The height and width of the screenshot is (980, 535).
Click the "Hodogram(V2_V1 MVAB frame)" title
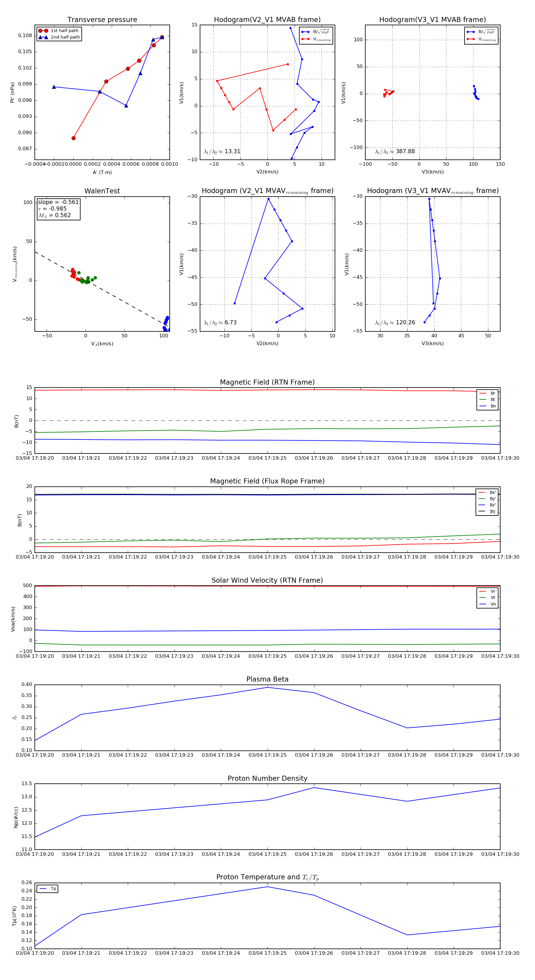point(267,20)
